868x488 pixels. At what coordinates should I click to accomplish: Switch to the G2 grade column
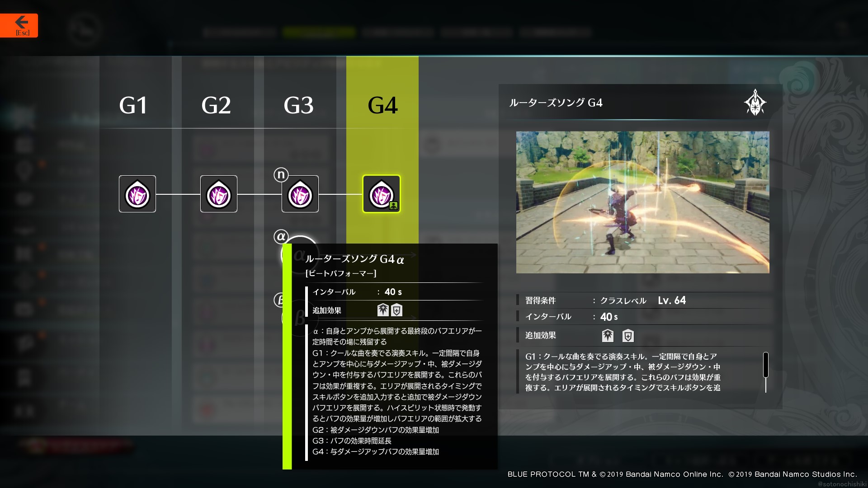pos(216,105)
